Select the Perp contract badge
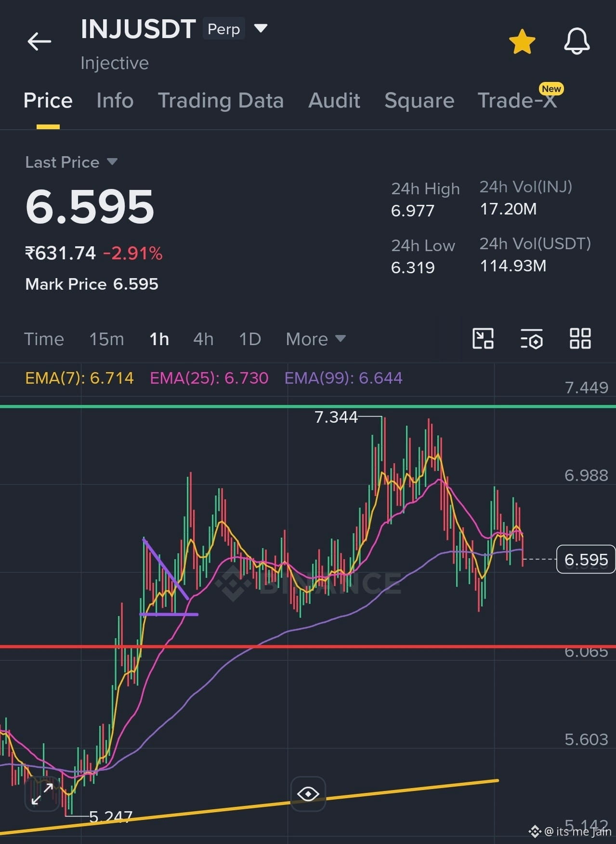The height and width of the screenshot is (844, 616). pyautogui.click(x=224, y=29)
